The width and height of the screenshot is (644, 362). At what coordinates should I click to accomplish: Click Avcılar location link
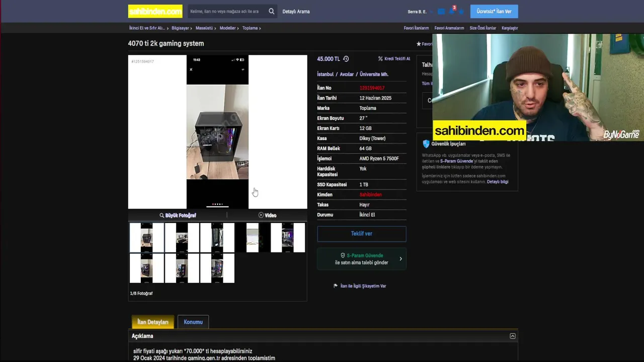pos(347,74)
